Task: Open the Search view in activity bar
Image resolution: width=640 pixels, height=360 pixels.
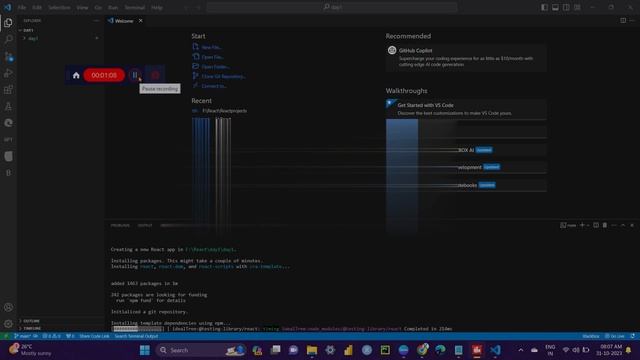Action: (8, 39)
